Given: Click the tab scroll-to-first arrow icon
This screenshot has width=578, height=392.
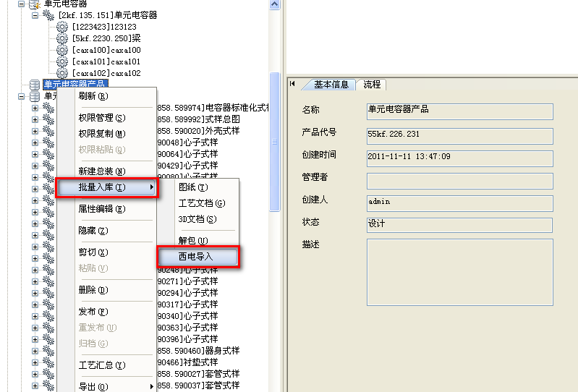Looking at the screenshot, I should click(292, 84).
